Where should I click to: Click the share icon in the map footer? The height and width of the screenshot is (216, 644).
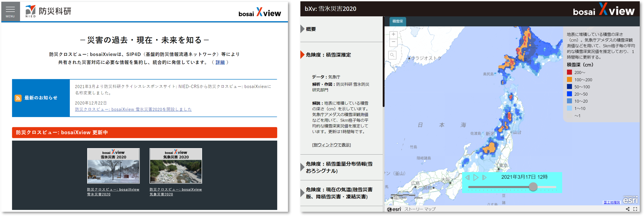tap(628, 209)
